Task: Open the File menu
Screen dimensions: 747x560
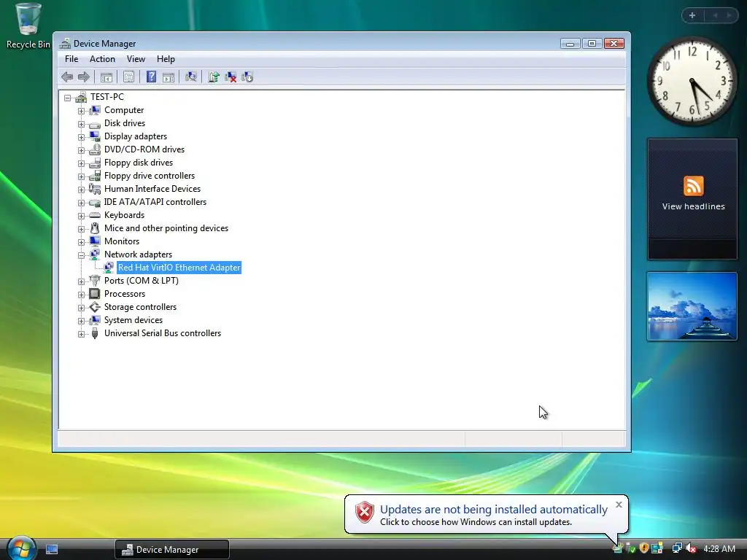Action: click(71, 59)
